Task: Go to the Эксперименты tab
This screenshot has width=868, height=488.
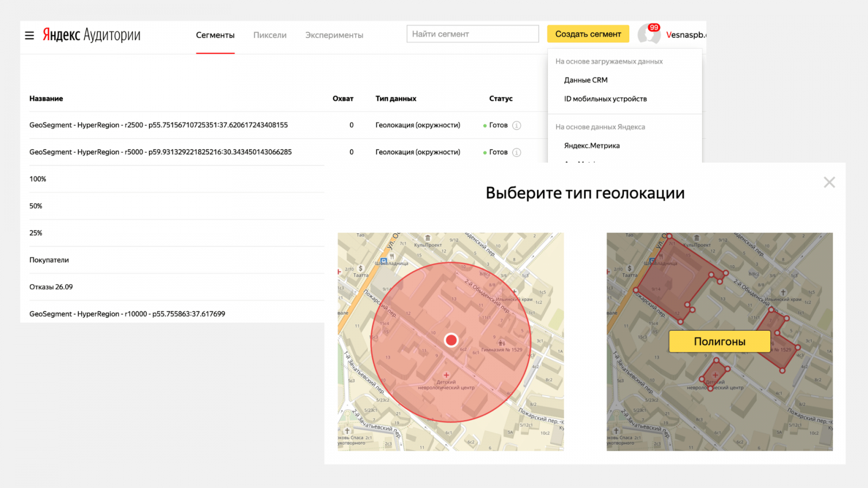Action: [334, 35]
